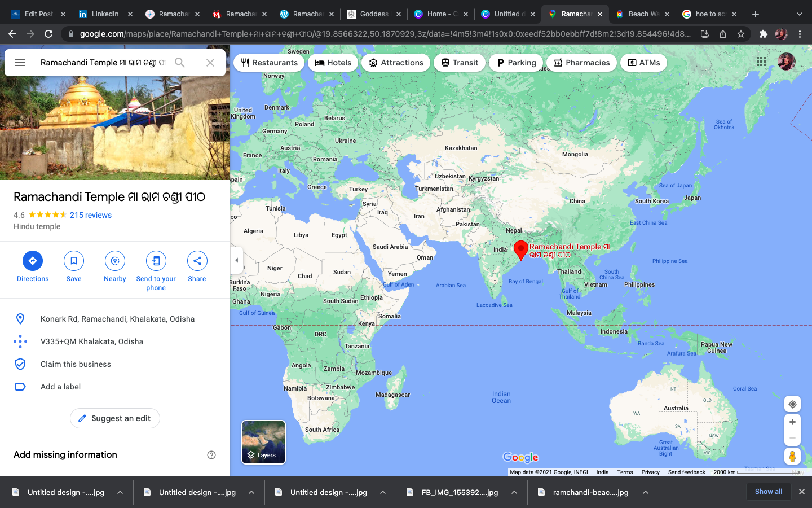The width and height of the screenshot is (812, 508).
Task: Collapse the side panel arrow
Action: (x=237, y=260)
